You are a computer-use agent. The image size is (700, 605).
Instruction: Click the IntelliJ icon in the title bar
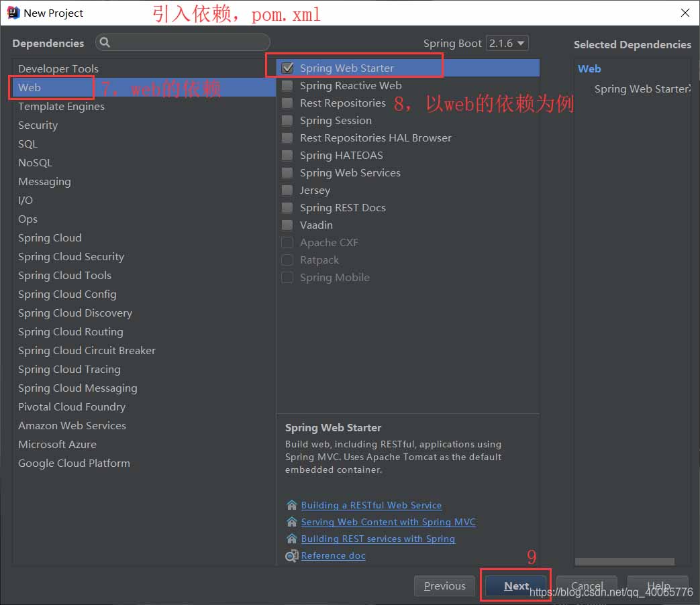point(13,13)
